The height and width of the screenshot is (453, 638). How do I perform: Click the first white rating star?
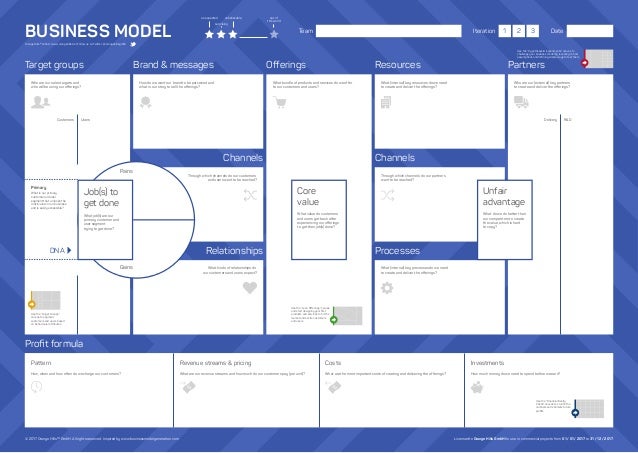[210, 34]
